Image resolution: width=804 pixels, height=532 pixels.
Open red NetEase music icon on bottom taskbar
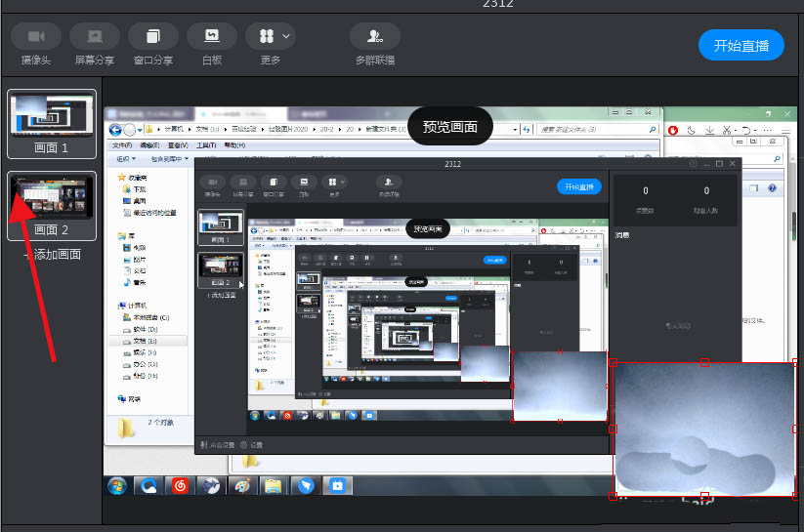point(180,485)
